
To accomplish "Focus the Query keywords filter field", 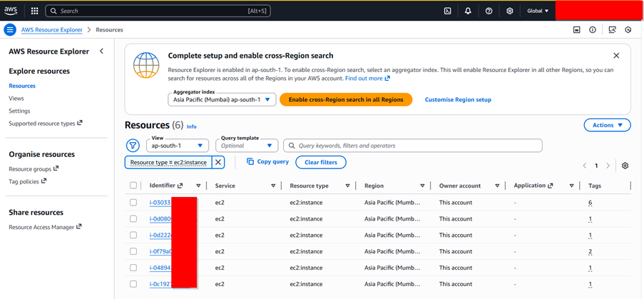I will pyautogui.click(x=413, y=146).
